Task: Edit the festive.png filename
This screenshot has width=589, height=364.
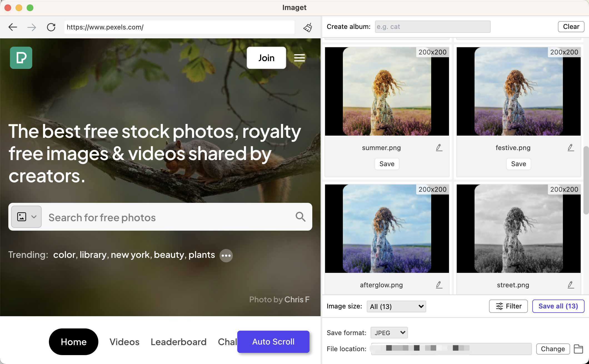Action: pos(571,148)
